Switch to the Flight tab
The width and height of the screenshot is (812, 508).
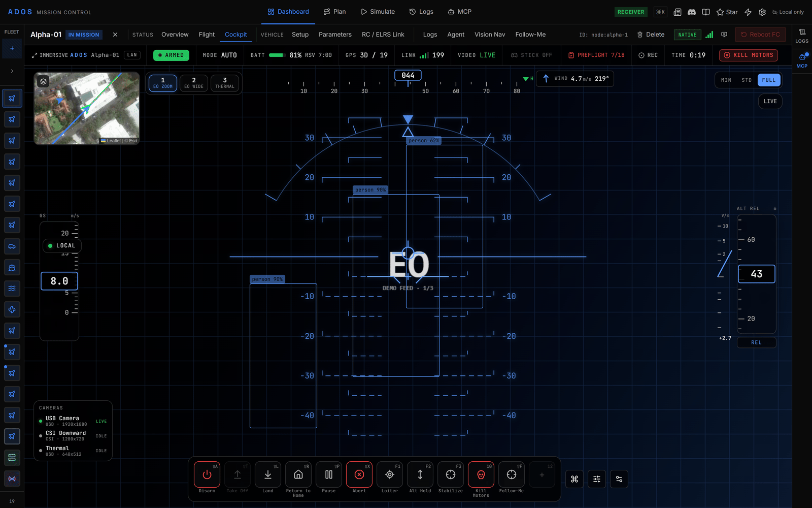pos(207,35)
